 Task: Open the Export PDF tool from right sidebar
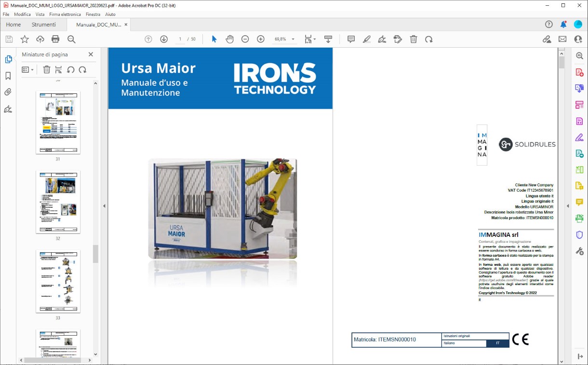(578, 88)
